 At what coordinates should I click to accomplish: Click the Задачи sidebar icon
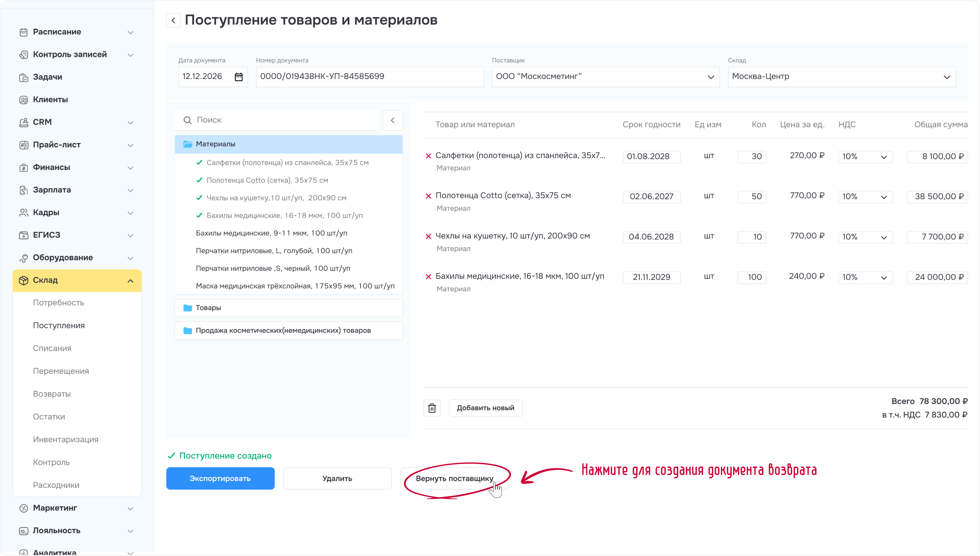tap(24, 78)
